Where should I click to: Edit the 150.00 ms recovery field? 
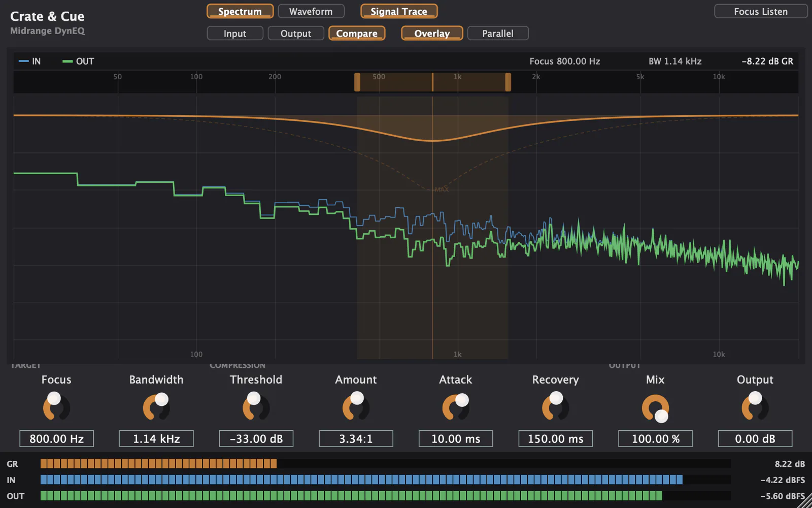(x=556, y=438)
